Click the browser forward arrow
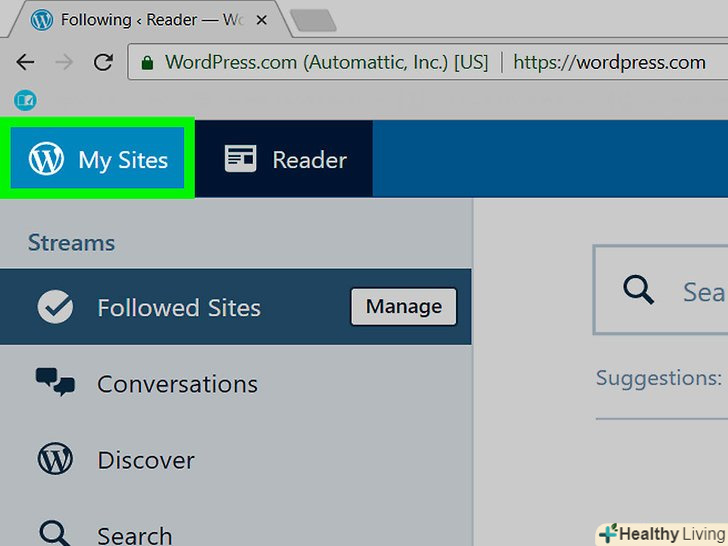This screenshot has width=728, height=546. pos(64,62)
